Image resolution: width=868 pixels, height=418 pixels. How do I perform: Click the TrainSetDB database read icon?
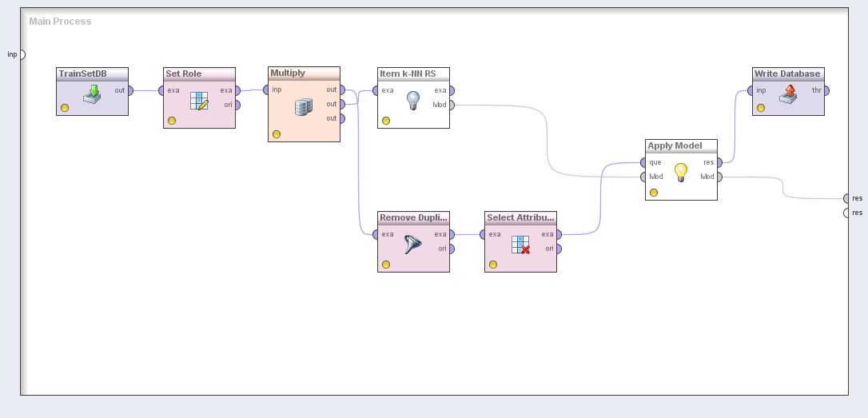tap(92, 92)
